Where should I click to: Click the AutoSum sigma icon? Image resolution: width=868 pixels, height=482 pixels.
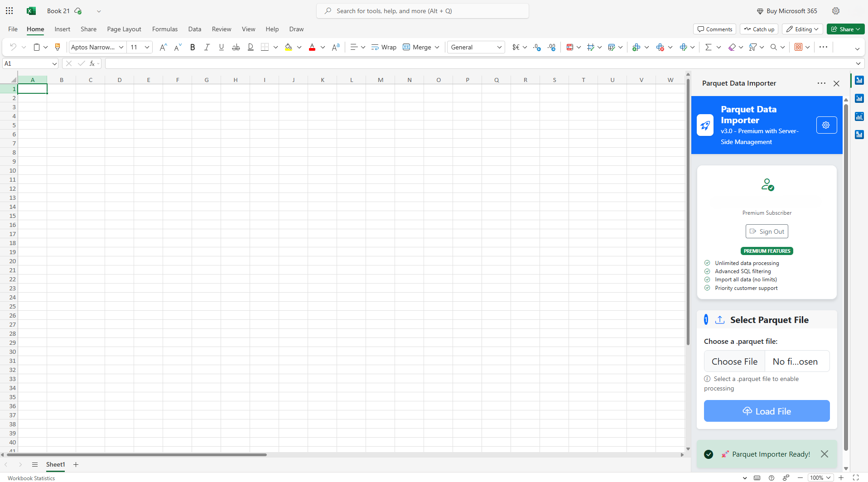coord(709,47)
